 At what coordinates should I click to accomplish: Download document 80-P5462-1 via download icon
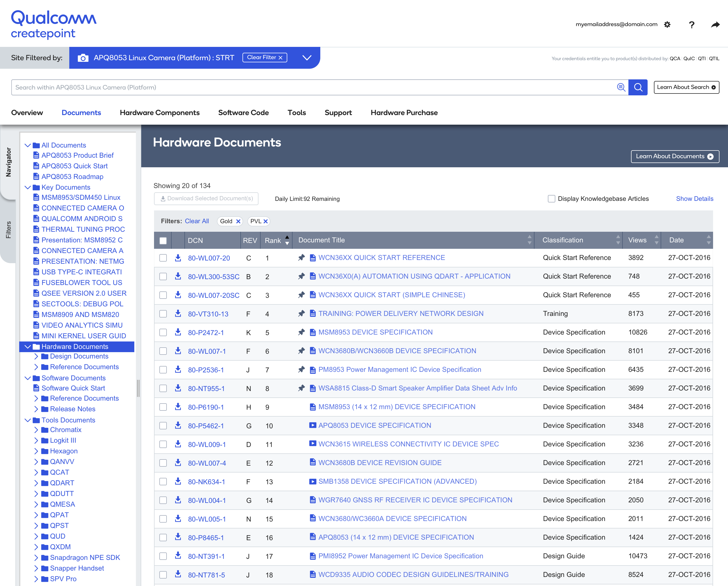coord(178,425)
